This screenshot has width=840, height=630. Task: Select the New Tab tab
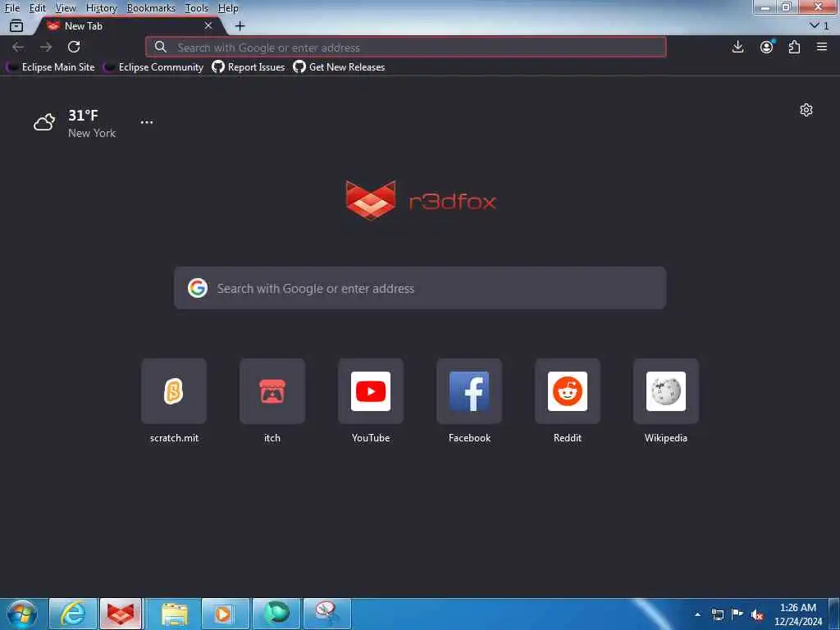coord(129,25)
